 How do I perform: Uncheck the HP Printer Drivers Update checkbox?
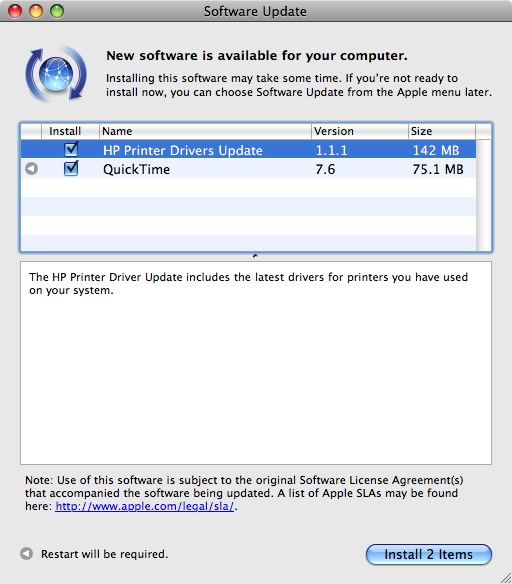pos(71,149)
